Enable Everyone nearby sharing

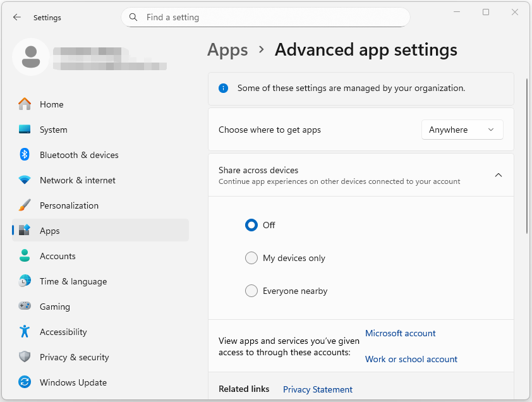pyautogui.click(x=251, y=291)
